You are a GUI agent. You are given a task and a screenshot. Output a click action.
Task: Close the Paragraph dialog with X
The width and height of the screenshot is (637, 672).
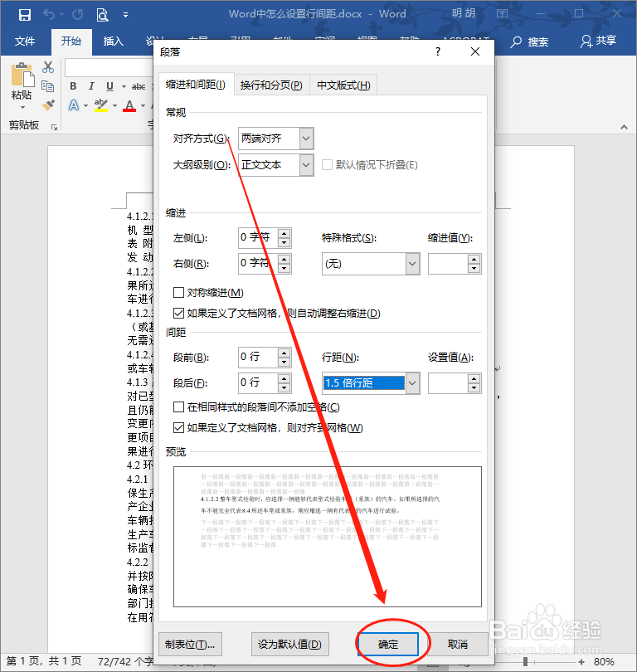click(x=475, y=52)
